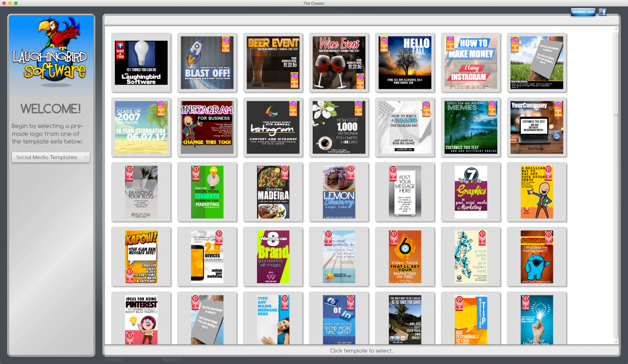
Task: Select the Lemon Blueberry Layer Cake template
Action: (x=339, y=192)
